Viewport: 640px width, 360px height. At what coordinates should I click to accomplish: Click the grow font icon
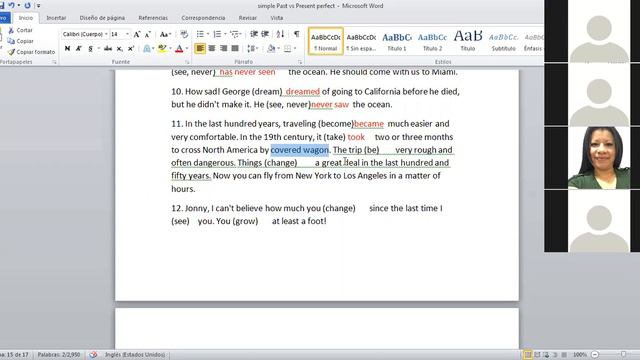tap(137, 34)
